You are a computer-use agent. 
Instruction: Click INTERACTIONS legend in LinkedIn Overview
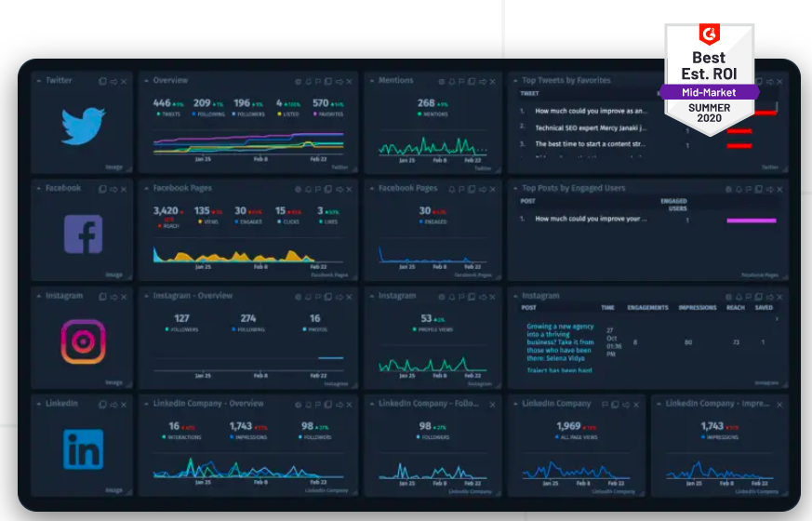pyautogui.click(x=181, y=437)
